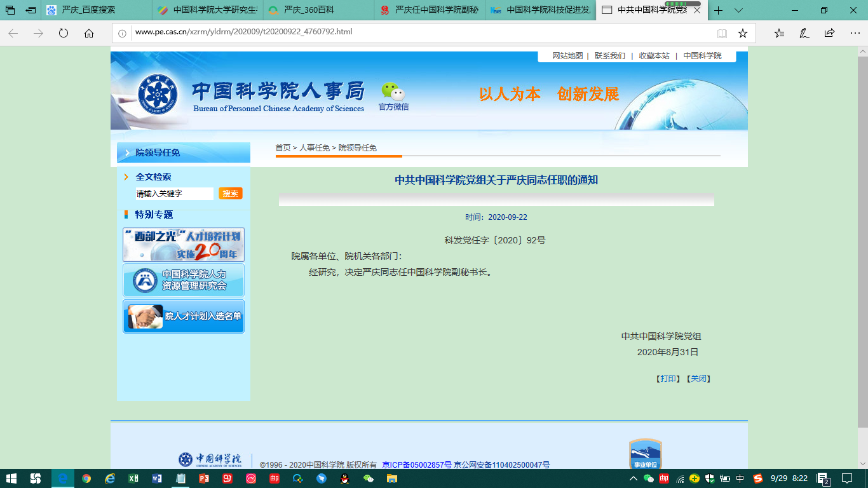View site information icon in address bar
This screenshot has height=488, width=868.
122,33
